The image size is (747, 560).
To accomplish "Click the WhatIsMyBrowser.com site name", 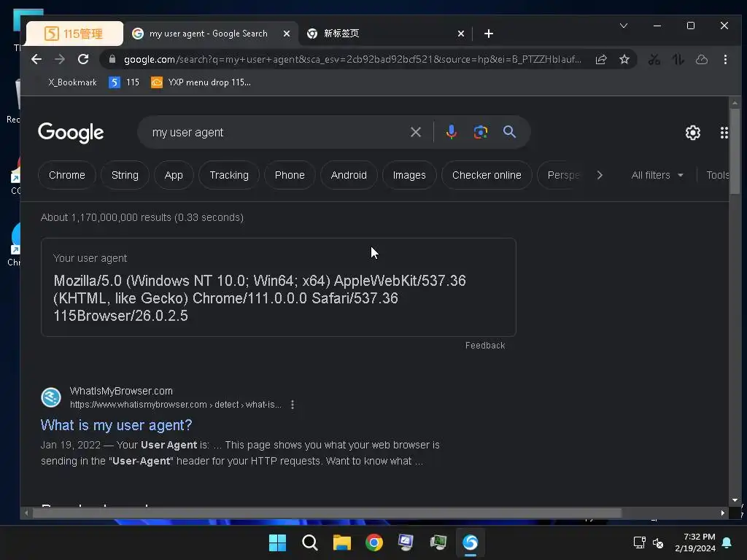I will click(121, 391).
